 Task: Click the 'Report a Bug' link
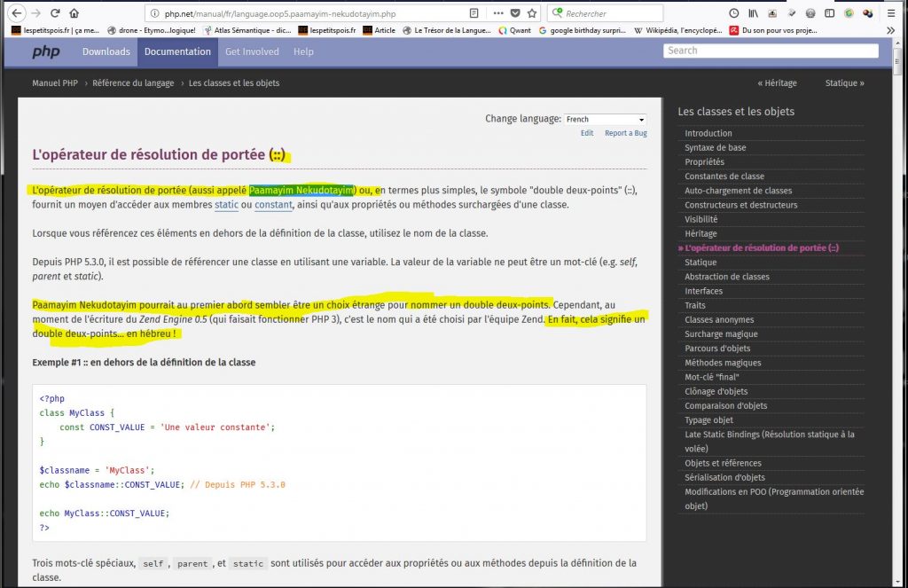[625, 133]
